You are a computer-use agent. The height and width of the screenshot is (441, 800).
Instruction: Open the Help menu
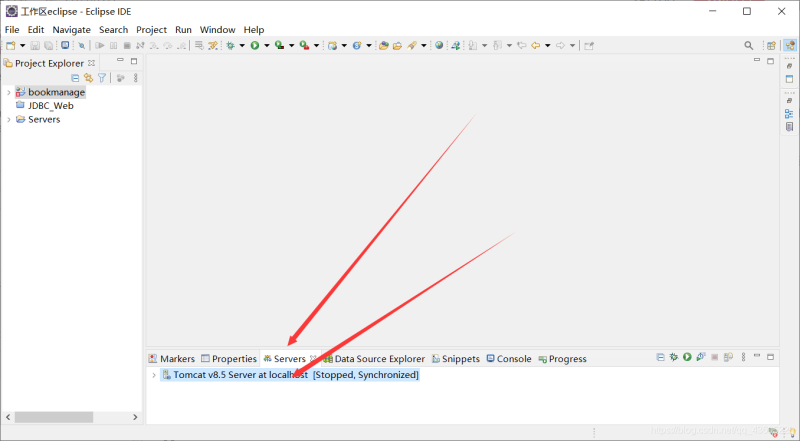point(254,30)
